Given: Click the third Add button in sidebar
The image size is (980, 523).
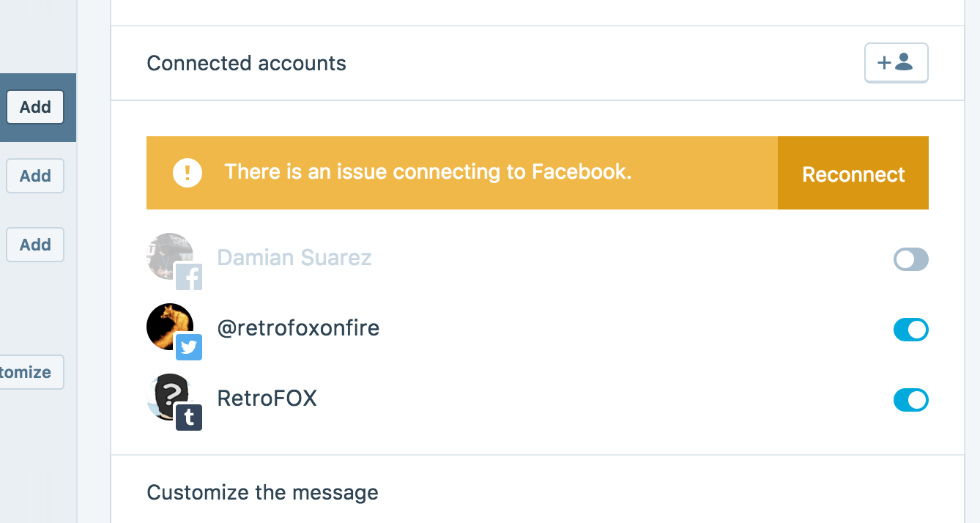Looking at the screenshot, I should point(35,245).
